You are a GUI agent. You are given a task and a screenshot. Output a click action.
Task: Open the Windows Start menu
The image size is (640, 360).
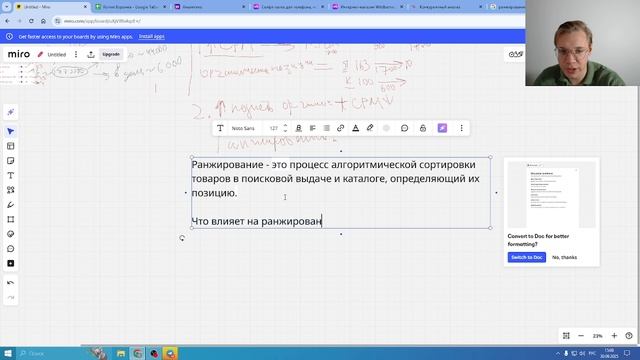pos(7,353)
